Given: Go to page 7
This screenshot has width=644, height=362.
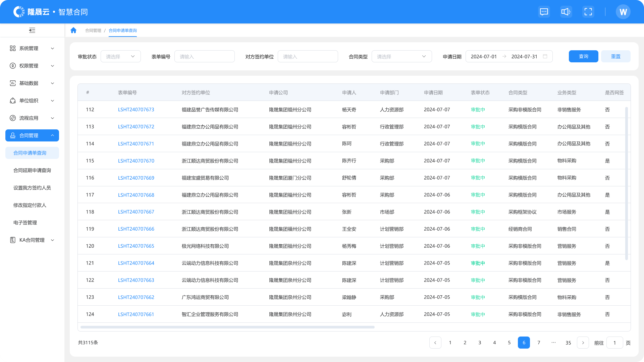Looking at the screenshot, I should 539,343.
